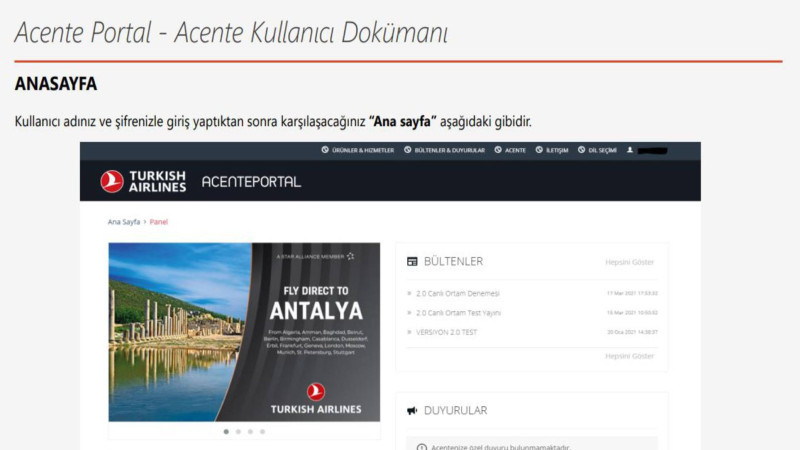Open the Bültenler & Duyurular menu

pyautogui.click(x=444, y=151)
